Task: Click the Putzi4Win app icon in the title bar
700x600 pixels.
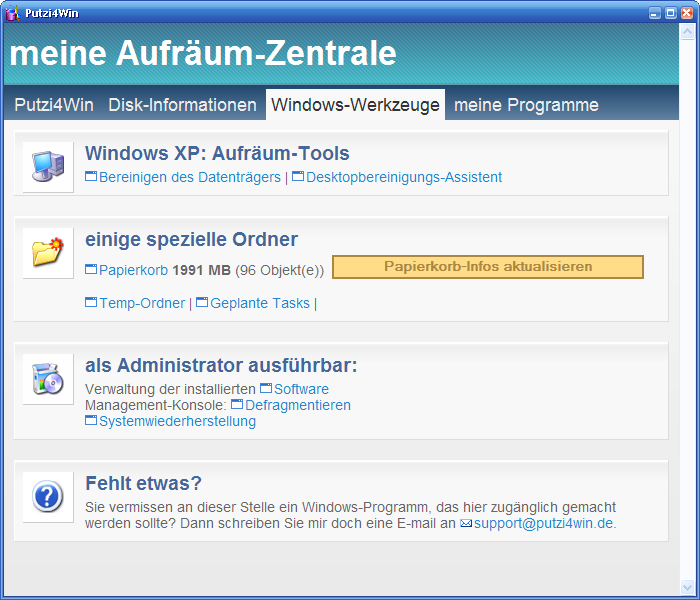Action: [12, 13]
